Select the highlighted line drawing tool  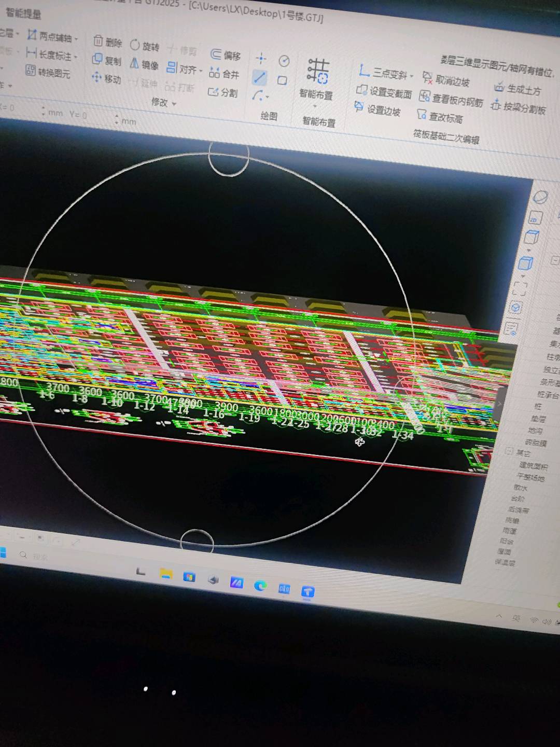tap(259, 78)
